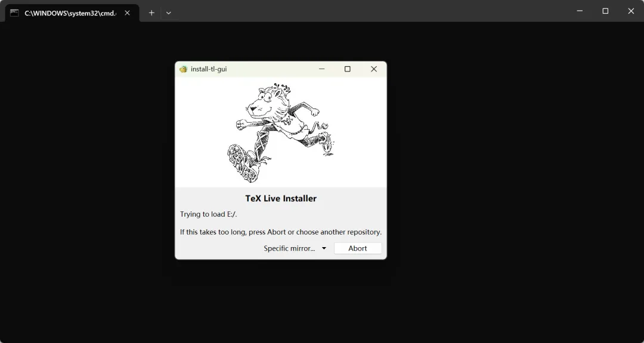
Task: Open the Specific mirror dropdown menu
Action: (x=295, y=248)
